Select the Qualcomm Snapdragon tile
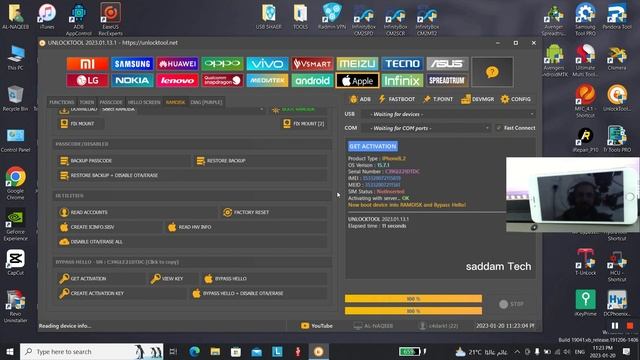Screen dimensions: 640x360 222,80
